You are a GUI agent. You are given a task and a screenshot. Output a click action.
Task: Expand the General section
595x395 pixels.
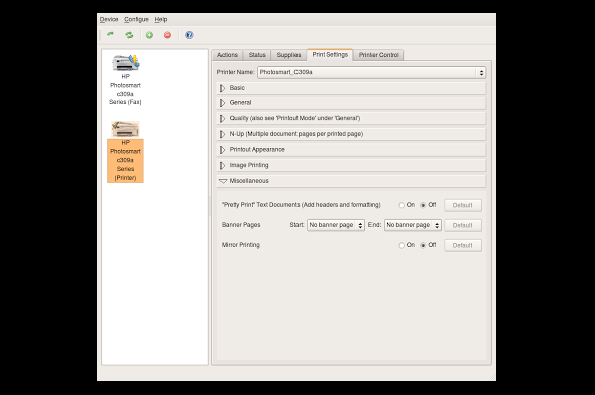coord(351,103)
